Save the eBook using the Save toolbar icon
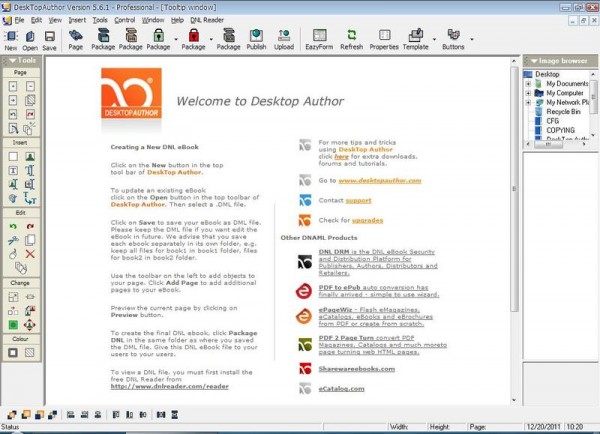The image size is (600, 434). point(49,40)
